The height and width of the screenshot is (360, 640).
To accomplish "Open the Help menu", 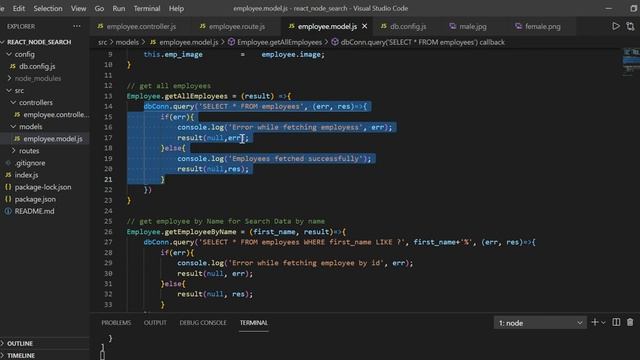I will (176, 8).
